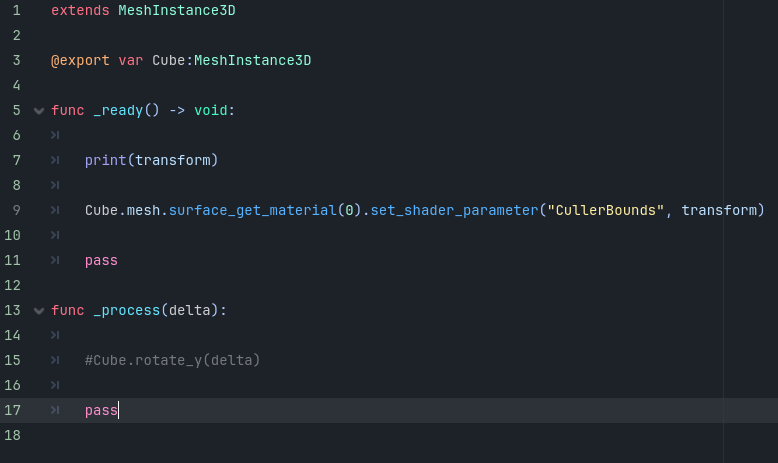Click 'func' keyword on line 13
The image size is (778, 463).
(67, 311)
